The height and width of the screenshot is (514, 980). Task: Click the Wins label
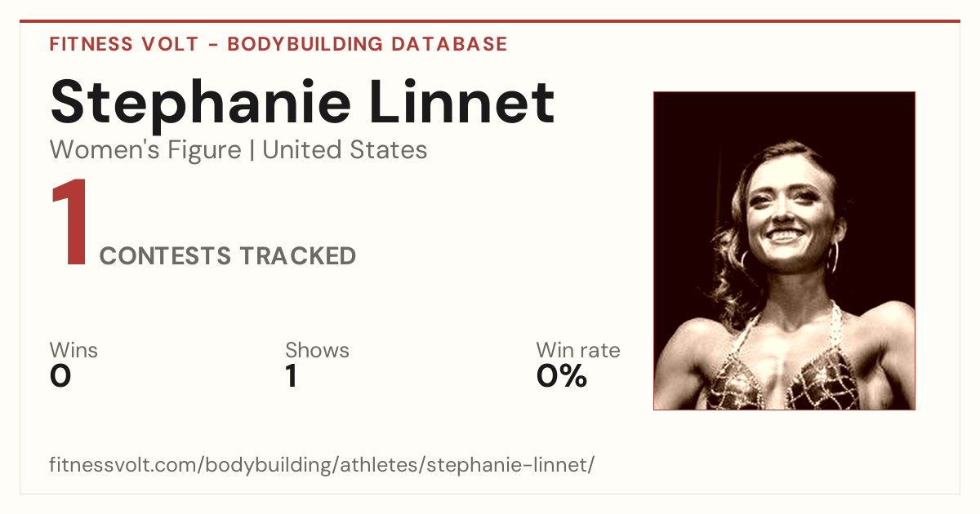(73, 351)
